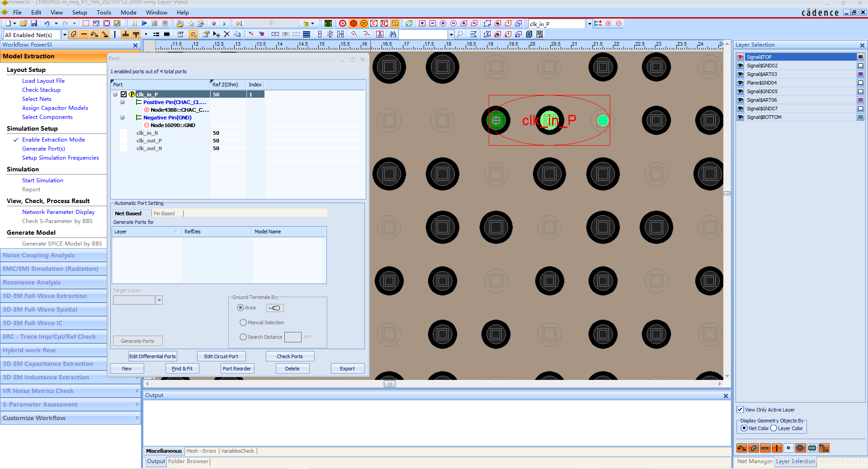Uncheck the clk_in_P port checkbox

click(x=123, y=95)
